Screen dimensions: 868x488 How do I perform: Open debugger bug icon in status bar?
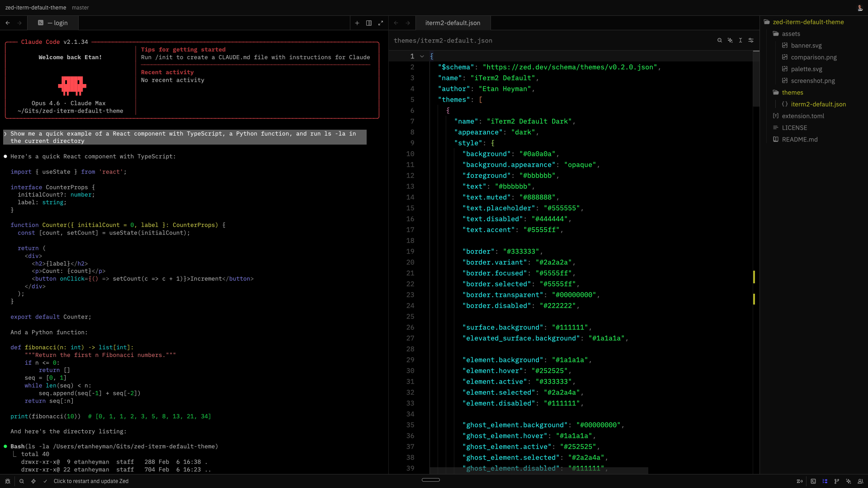click(8, 481)
